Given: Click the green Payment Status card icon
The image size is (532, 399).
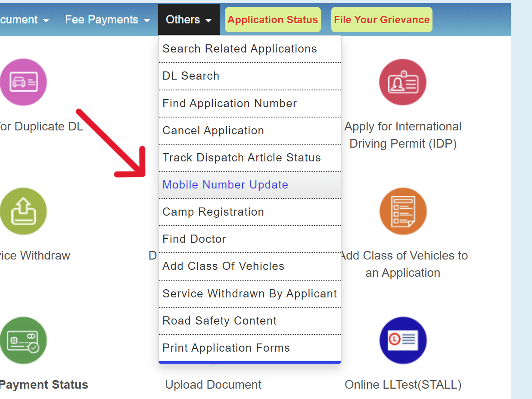Looking at the screenshot, I should point(23,340).
